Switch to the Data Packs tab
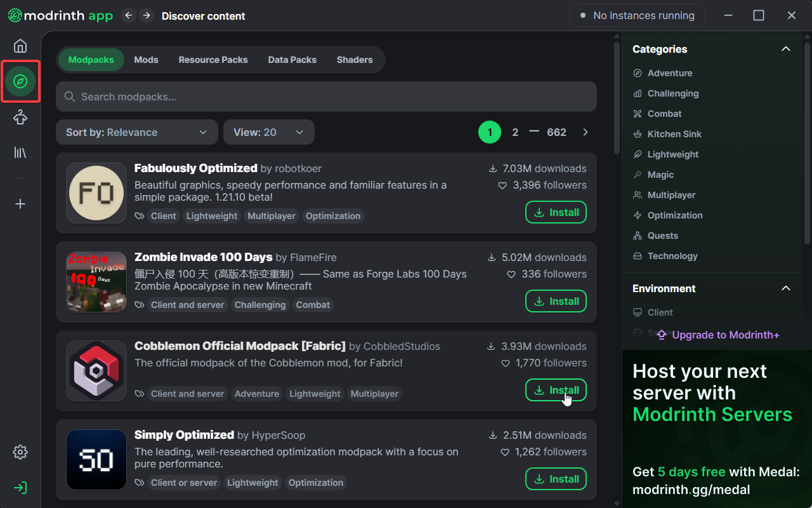The height and width of the screenshot is (508, 812). pyautogui.click(x=292, y=60)
